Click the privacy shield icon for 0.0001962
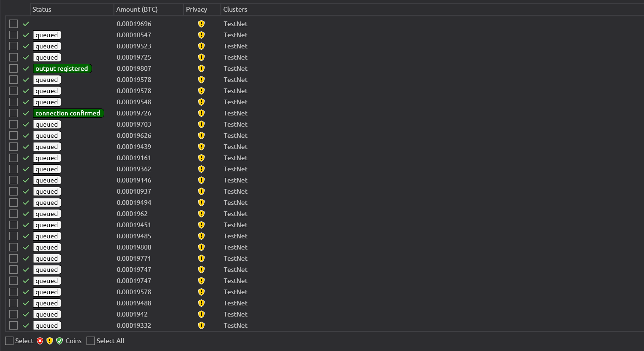 coord(201,214)
